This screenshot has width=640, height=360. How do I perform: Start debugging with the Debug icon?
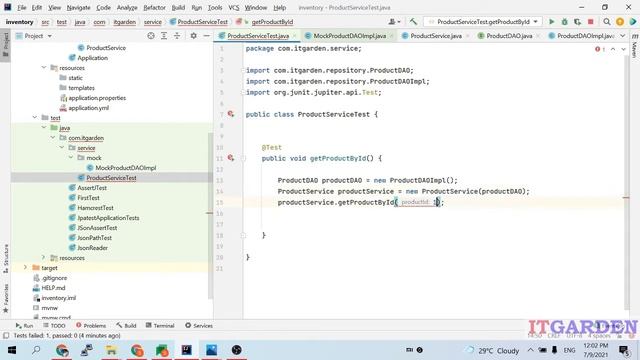point(564,22)
